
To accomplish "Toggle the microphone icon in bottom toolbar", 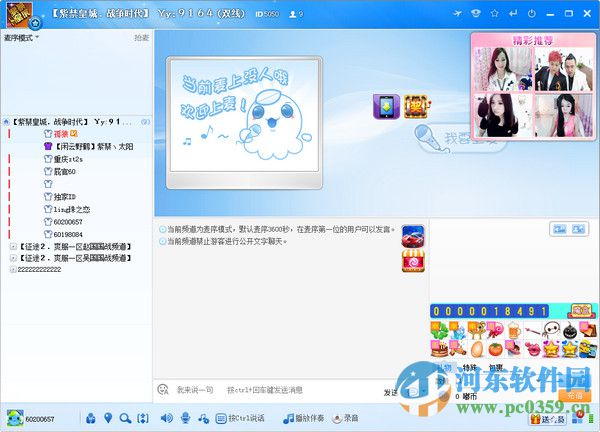I will click(186, 418).
